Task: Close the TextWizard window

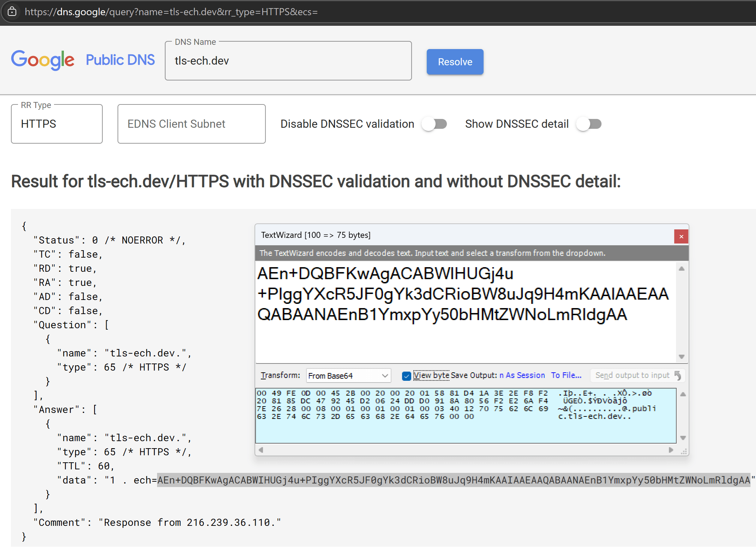Action: 681,236
